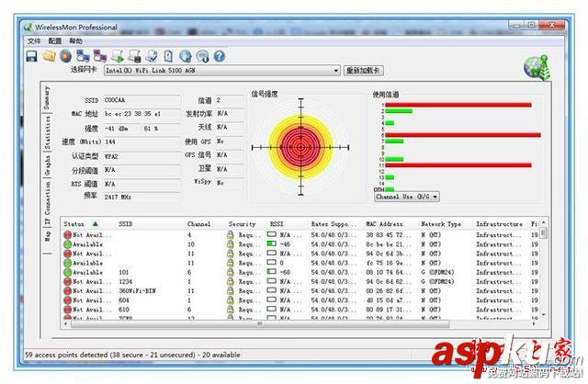Select the MAC cell starting 08 10 74 64
Viewport: 588px width, 384px height.
389,272
